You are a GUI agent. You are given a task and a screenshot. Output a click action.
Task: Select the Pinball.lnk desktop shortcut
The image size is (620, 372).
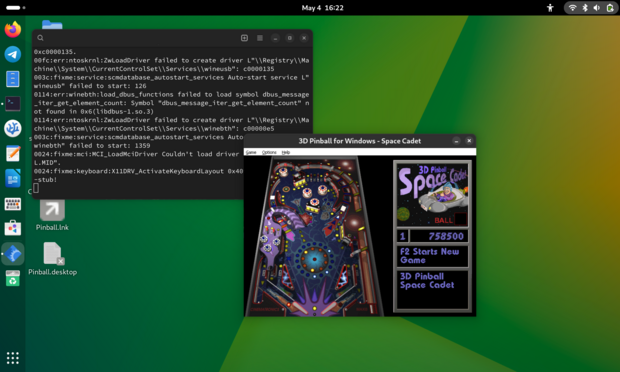52,214
